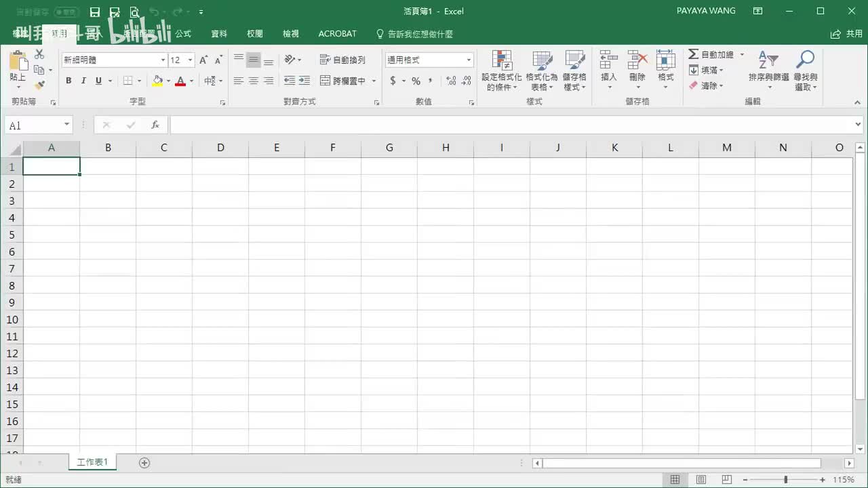This screenshot has height=488, width=868.
Task: Click the Save icon in quick access toolbar
Action: point(95,12)
